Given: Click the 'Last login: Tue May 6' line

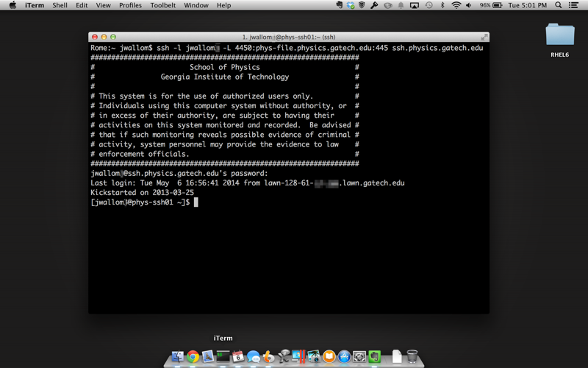Looking at the screenshot, I should (248, 183).
